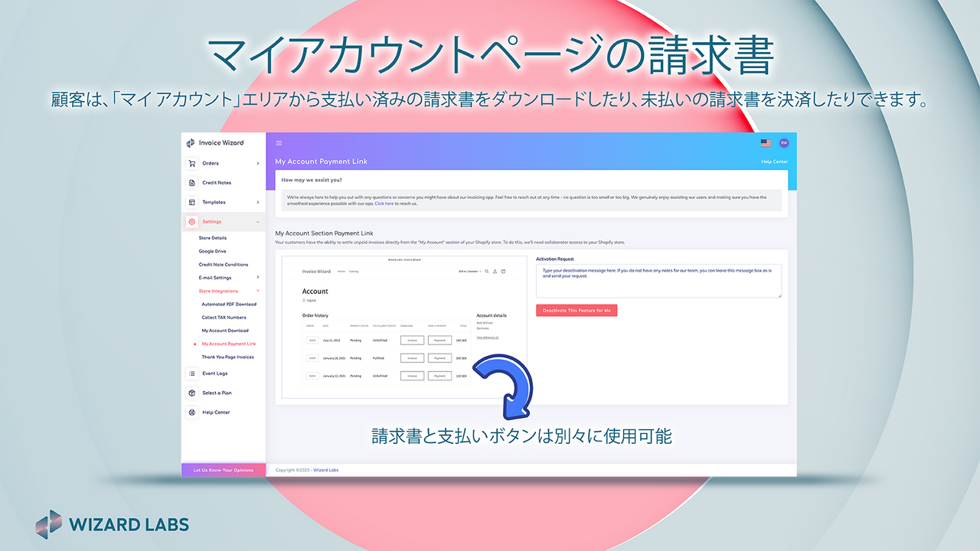The height and width of the screenshot is (551, 980).
Task: Open E-mail Settings item
Action: point(215,278)
